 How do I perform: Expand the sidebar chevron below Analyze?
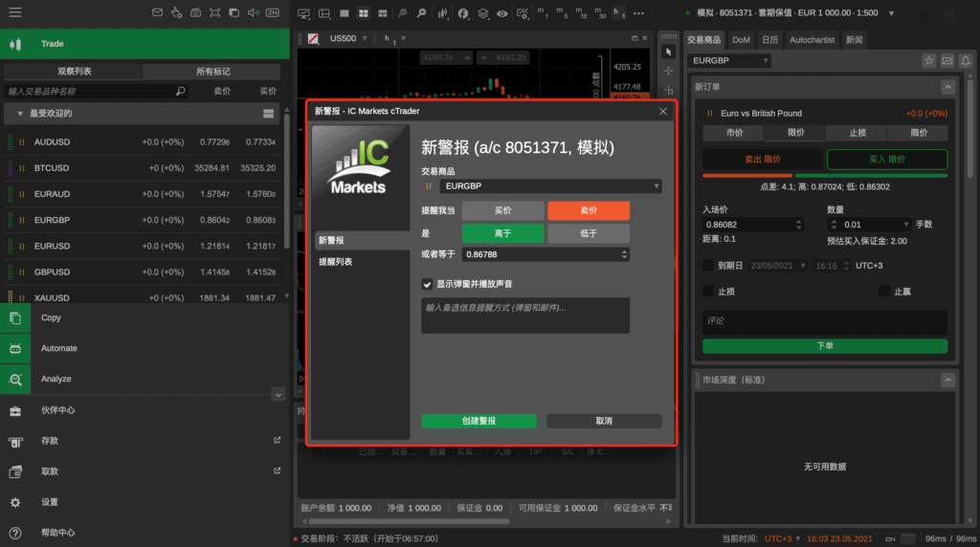point(278,395)
